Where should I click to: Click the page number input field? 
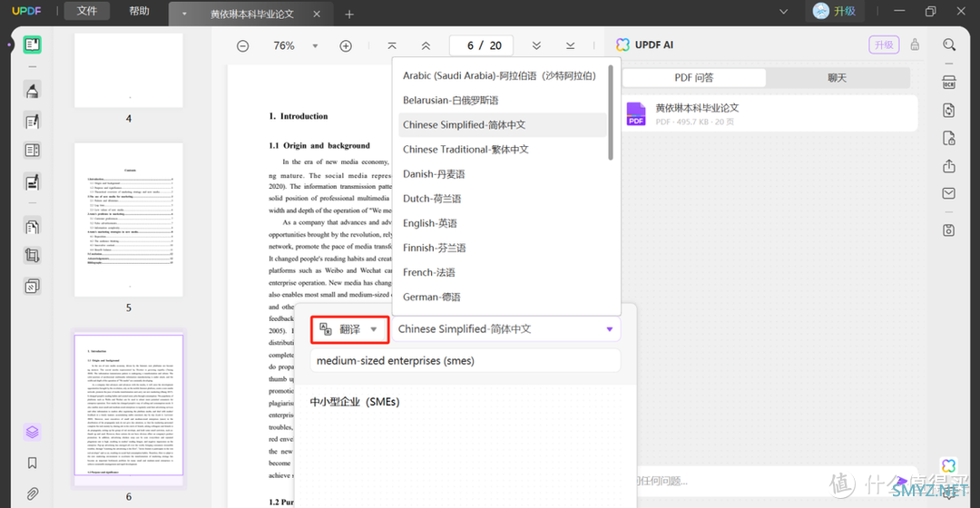pos(481,45)
